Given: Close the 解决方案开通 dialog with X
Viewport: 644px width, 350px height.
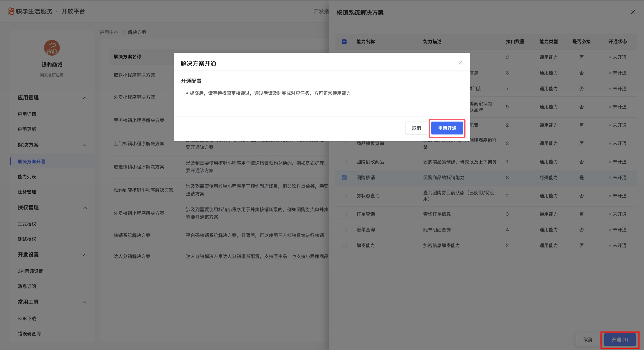Looking at the screenshot, I should pyautogui.click(x=460, y=62).
